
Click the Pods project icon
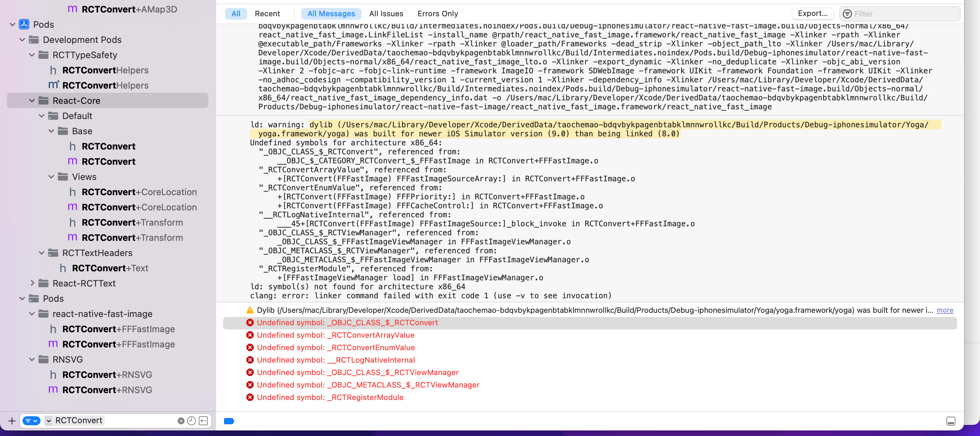(24, 24)
